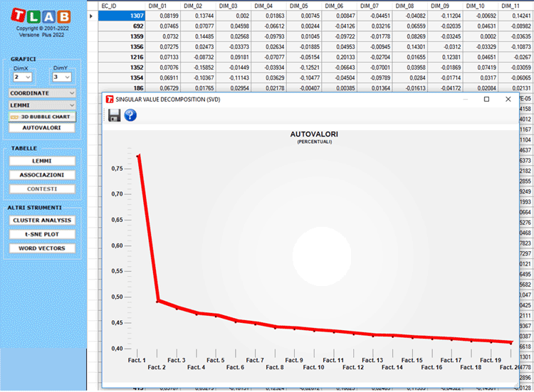Viewport: 534px width, 392px height.
Task: Select the EC_ID column header
Action: pyautogui.click(x=122, y=6)
